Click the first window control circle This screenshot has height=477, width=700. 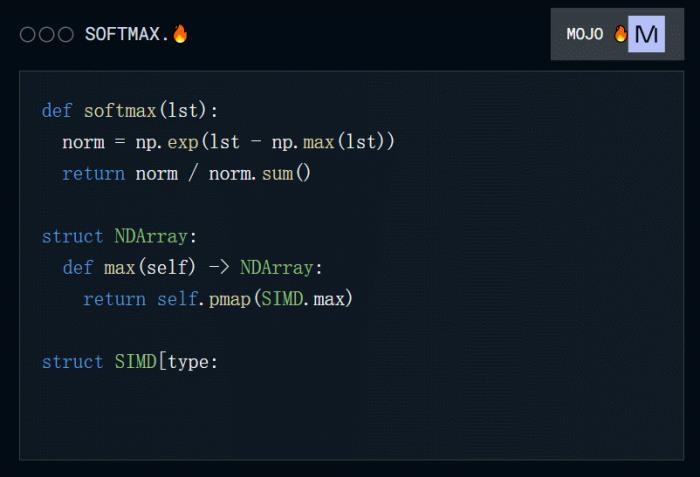pyautogui.click(x=27, y=34)
